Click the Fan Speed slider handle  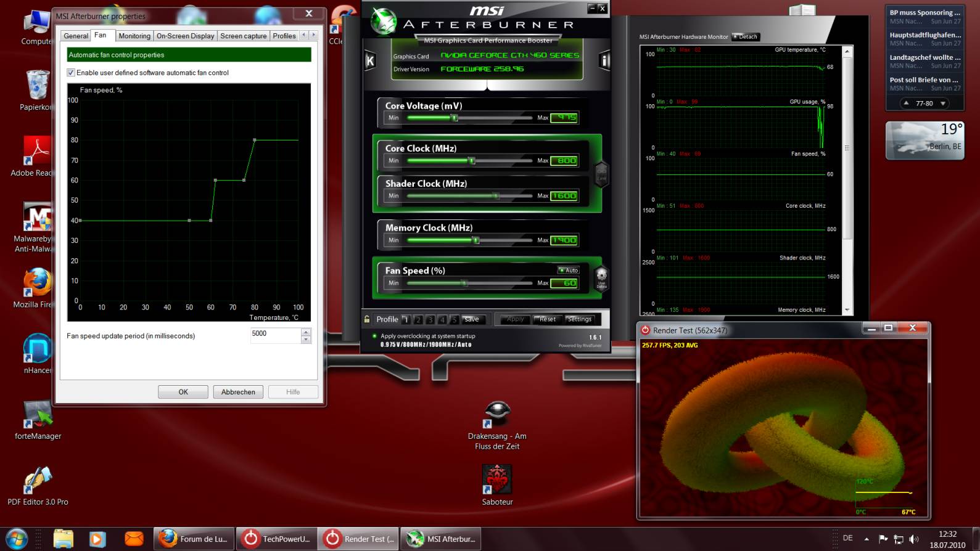(465, 283)
